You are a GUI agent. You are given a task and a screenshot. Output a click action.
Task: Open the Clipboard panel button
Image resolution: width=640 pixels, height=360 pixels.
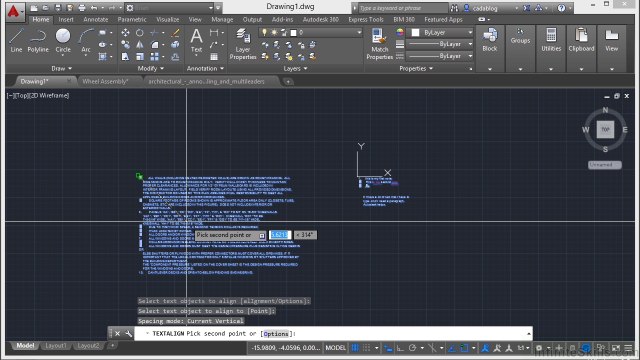581,48
